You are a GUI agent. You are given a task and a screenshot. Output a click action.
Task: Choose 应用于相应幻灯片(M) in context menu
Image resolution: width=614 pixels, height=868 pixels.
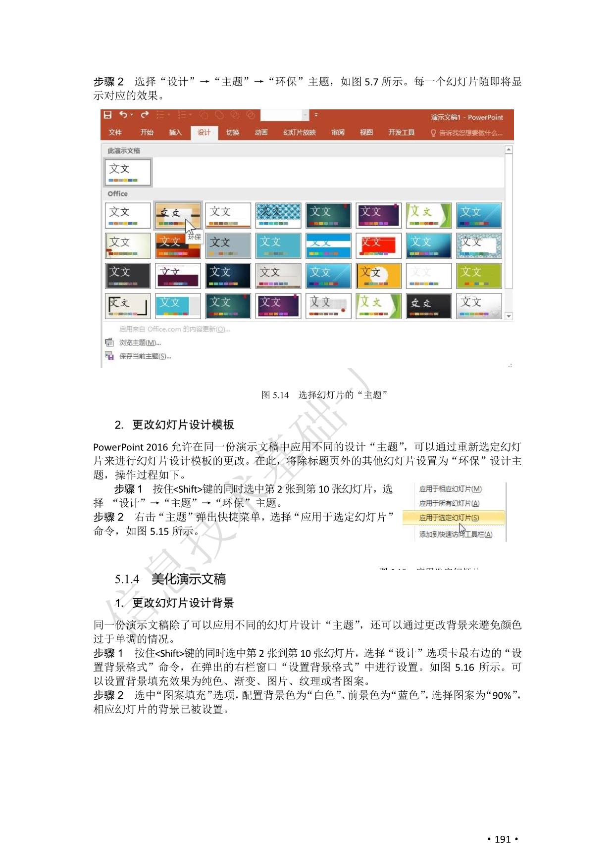pyautogui.click(x=450, y=489)
